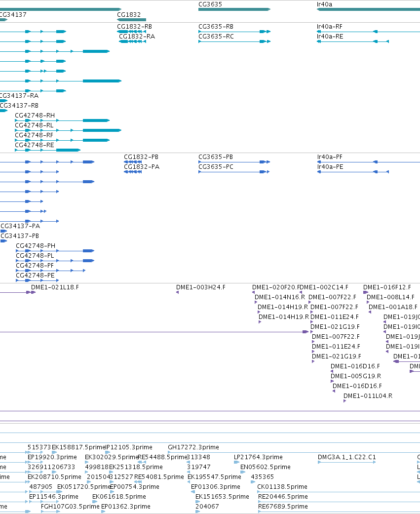420x514 pixels.
Task: Select transcript CG3635-RC
Action: [216, 37]
